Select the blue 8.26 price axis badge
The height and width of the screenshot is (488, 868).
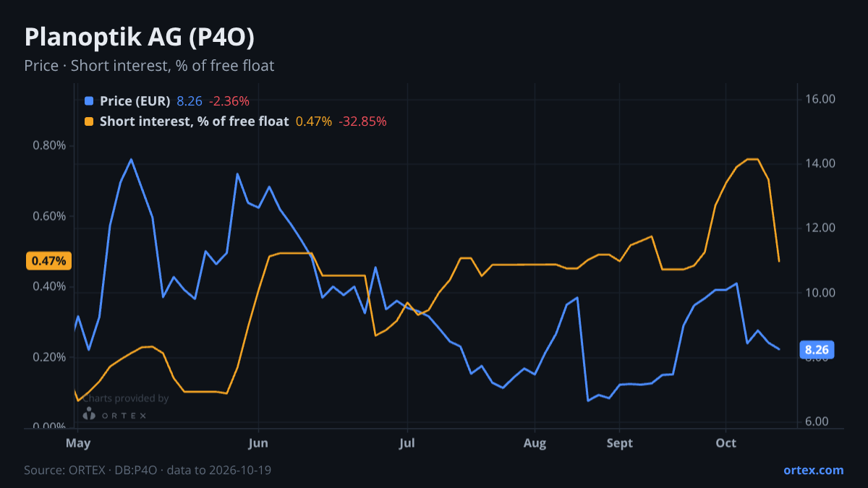click(x=817, y=350)
